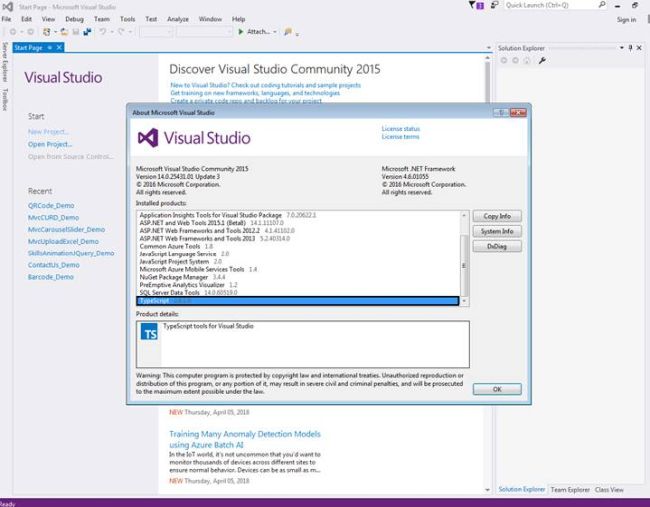Click the installed products scrollbar thumb
Image resolution: width=650 pixels, height=507 pixels.
tap(464, 265)
